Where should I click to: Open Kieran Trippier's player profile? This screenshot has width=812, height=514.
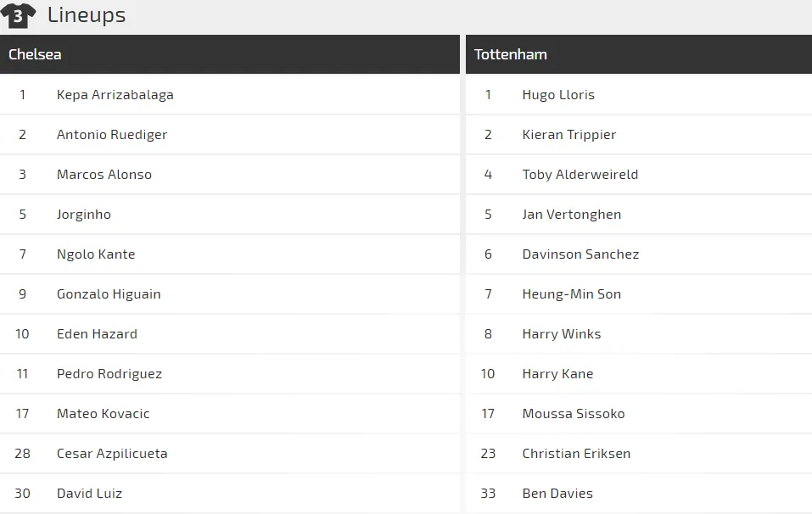tap(569, 134)
